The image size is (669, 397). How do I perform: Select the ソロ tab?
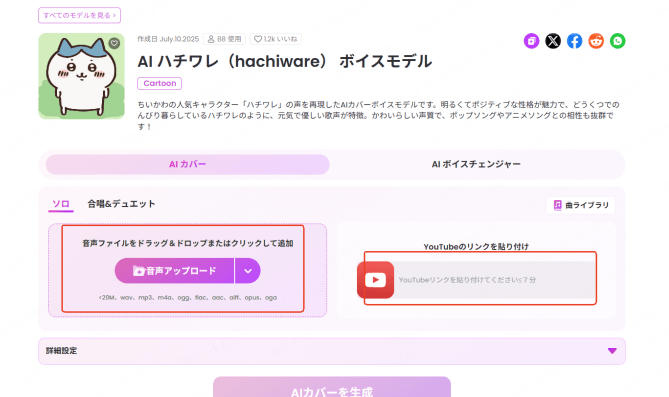[61, 204]
